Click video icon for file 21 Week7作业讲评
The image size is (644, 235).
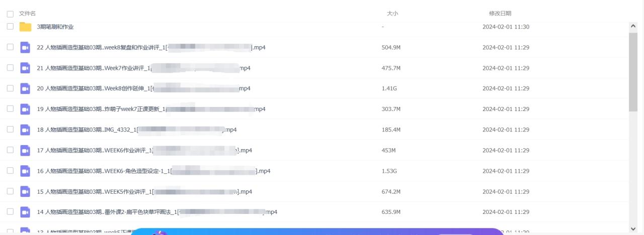tap(25, 68)
